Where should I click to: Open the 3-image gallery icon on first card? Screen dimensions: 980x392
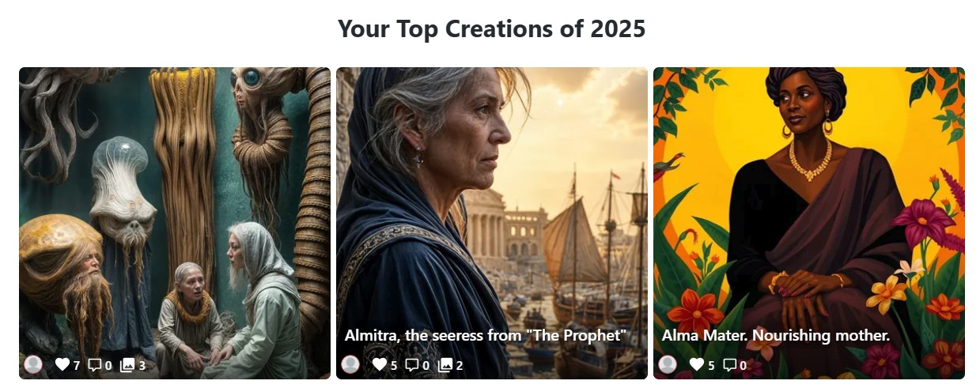[127, 364]
